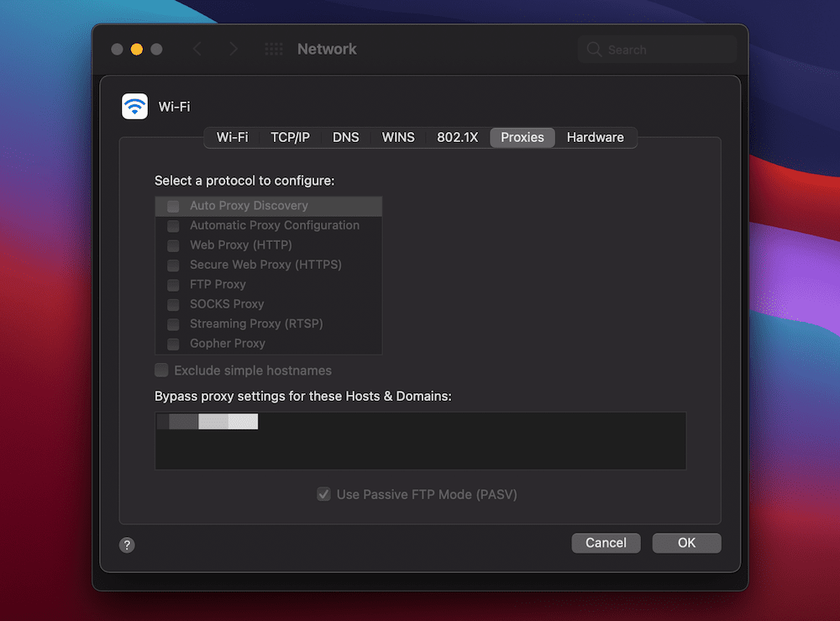Open all preferences via the grid icon
The width and height of the screenshot is (840, 621).
tap(273, 49)
